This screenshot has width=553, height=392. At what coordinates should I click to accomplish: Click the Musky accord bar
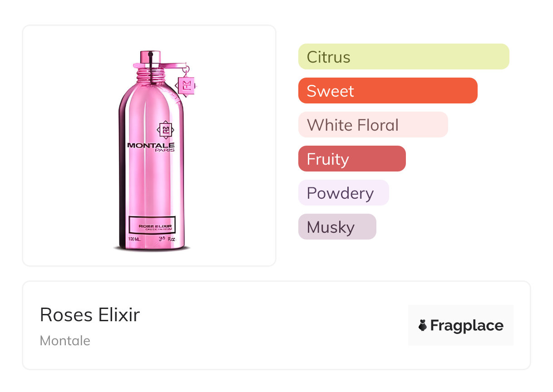(337, 227)
